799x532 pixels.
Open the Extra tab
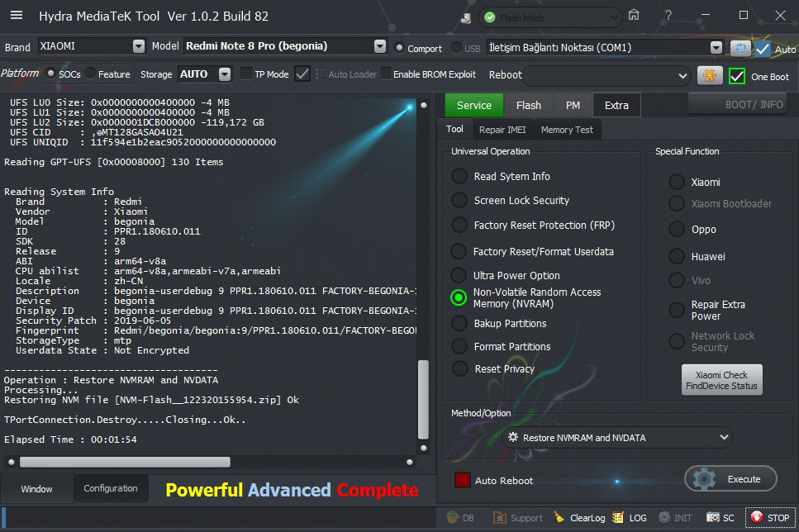coord(616,106)
